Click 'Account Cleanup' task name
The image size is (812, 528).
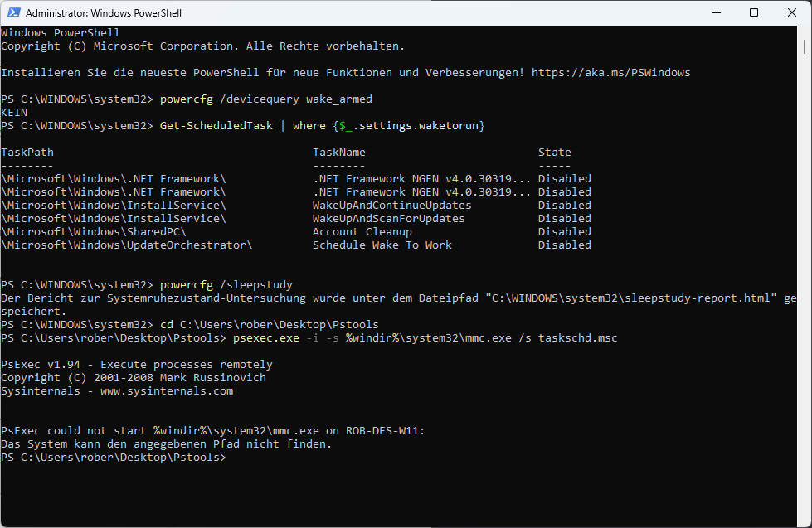coord(362,231)
